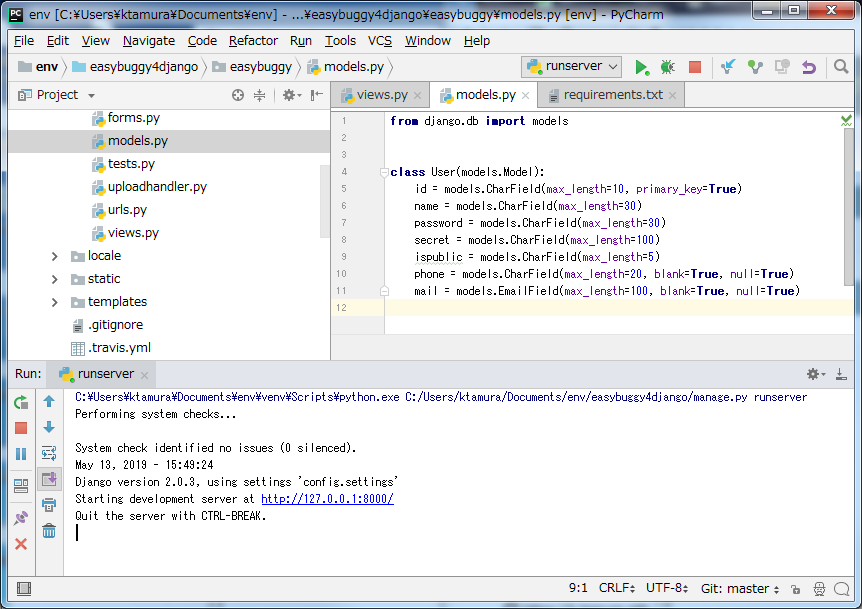Click the easybuggy breadcrumb folder
Viewport: 862px width, 609px height.
coord(252,67)
